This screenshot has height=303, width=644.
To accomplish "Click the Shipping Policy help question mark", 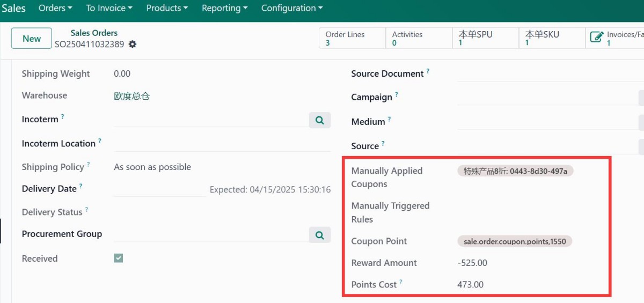I will tap(89, 165).
